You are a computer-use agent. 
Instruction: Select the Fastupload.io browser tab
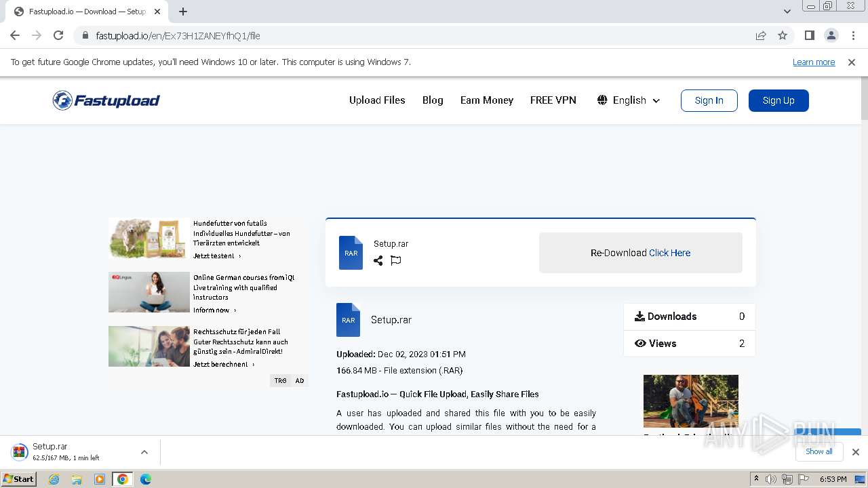(x=87, y=12)
